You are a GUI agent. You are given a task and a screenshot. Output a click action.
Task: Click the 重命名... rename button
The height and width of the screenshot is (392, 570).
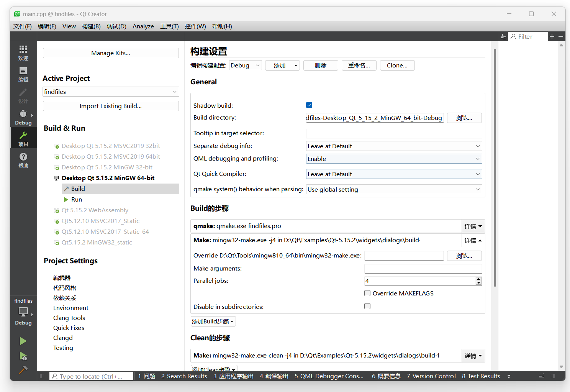coord(359,65)
